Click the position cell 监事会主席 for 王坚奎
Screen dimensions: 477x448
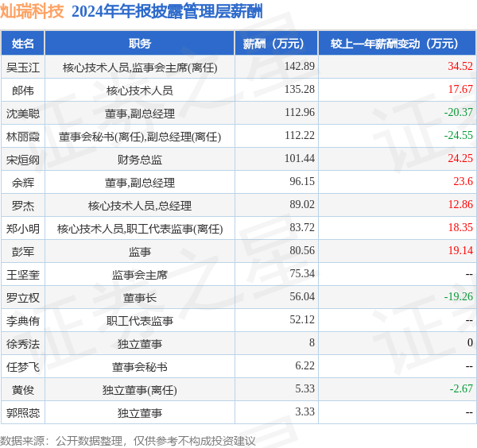pos(140,275)
